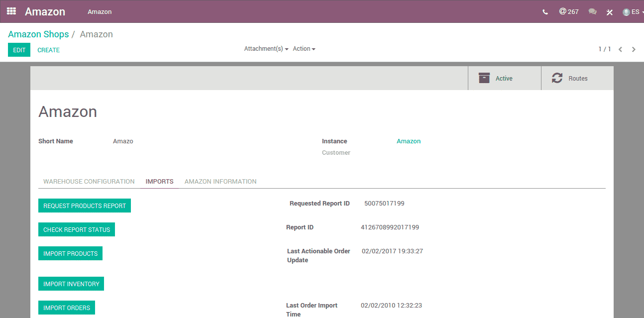Navigate to Amazon Shops breadcrumb

38,34
